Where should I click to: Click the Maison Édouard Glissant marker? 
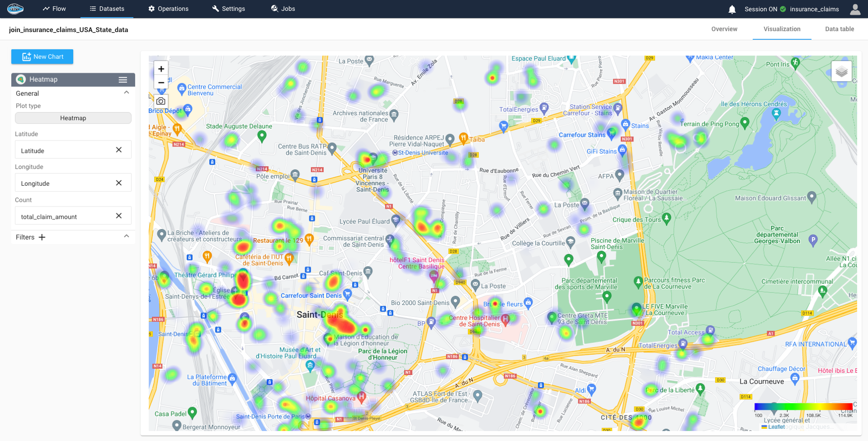[x=811, y=197]
